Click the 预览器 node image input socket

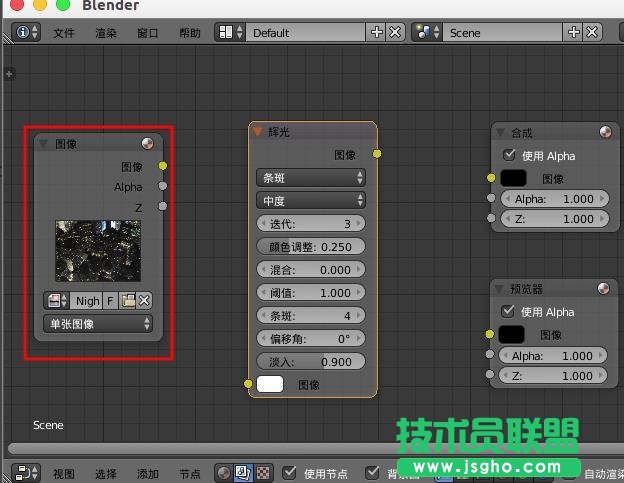(490, 334)
